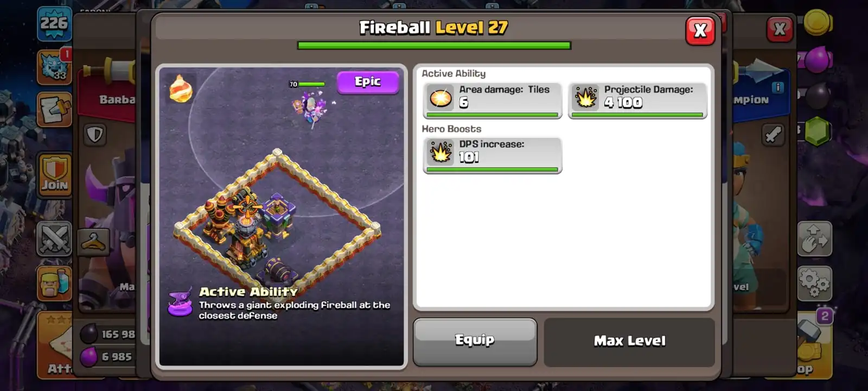Screen dimensions: 868x391
Task: Close the Fireball Level 27 popup
Action: [700, 30]
